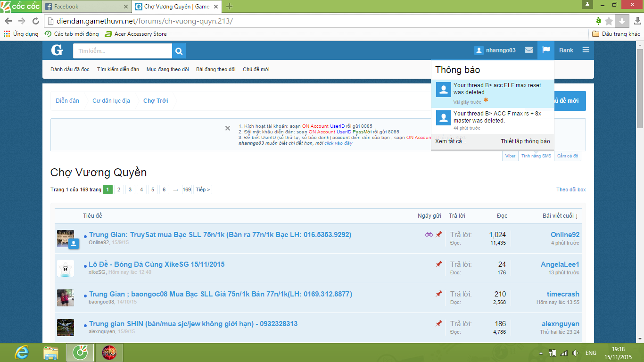Open the nhanngo03 user account menu
This screenshot has width=644, height=362.
(495, 50)
